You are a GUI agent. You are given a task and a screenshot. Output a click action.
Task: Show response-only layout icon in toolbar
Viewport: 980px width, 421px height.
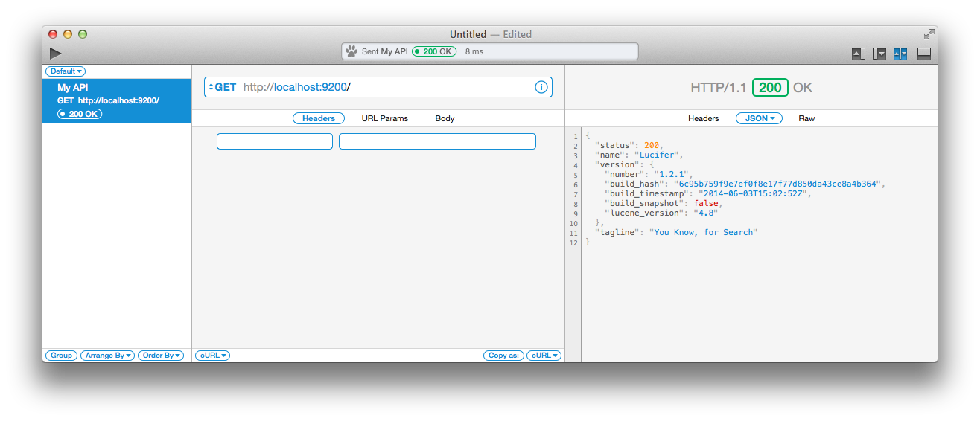click(x=879, y=54)
